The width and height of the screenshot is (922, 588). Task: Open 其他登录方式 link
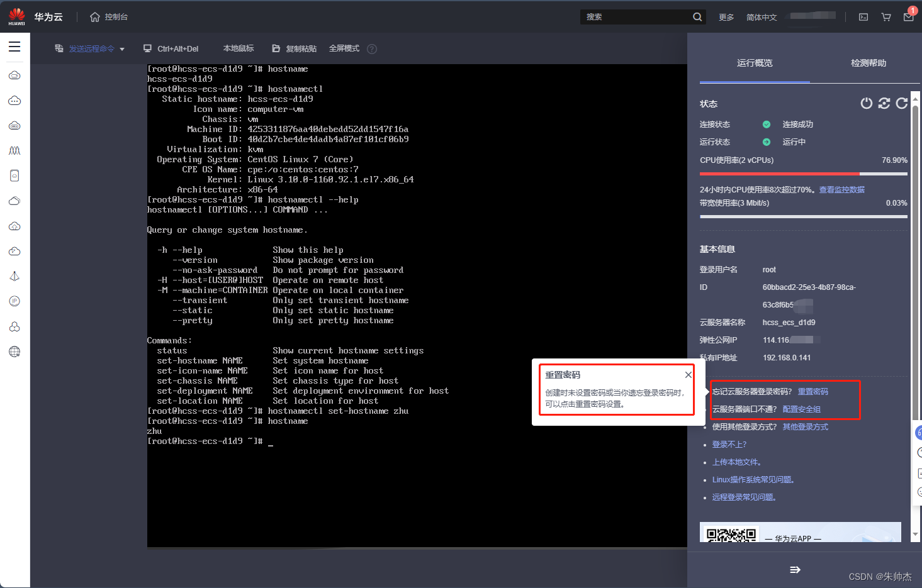806,426
